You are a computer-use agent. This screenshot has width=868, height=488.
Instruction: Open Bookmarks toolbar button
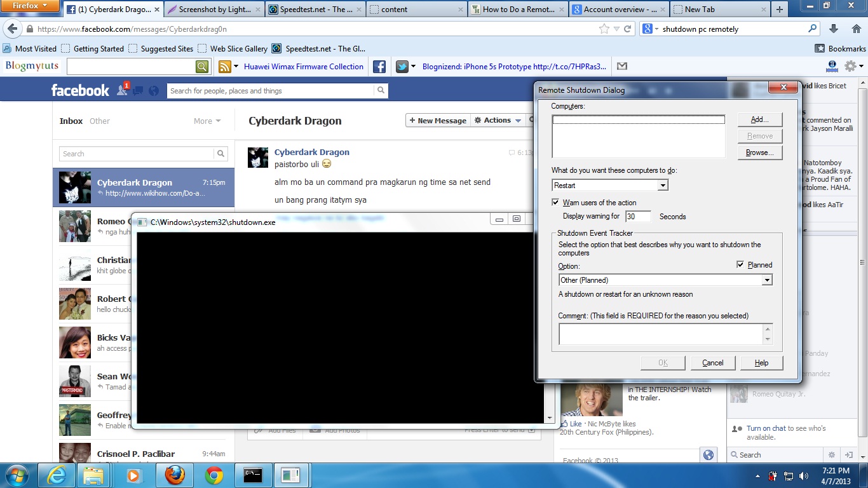coord(840,48)
